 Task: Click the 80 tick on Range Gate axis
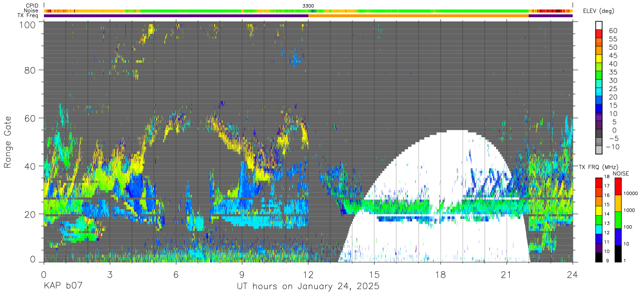[x=29, y=70]
